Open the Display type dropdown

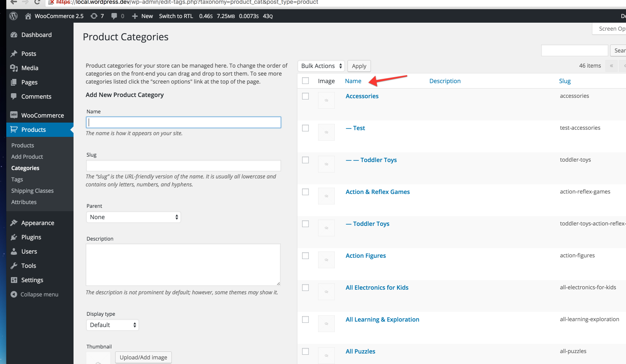coord(113,325)
